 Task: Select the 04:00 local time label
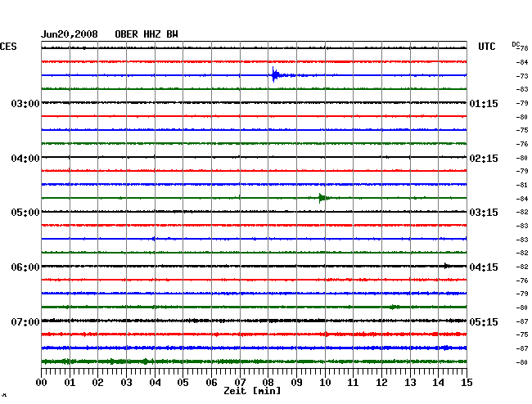point(25,159)
